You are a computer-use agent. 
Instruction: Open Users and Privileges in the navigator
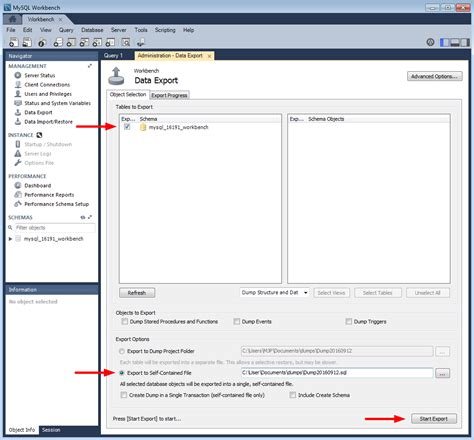click(48, 94)
